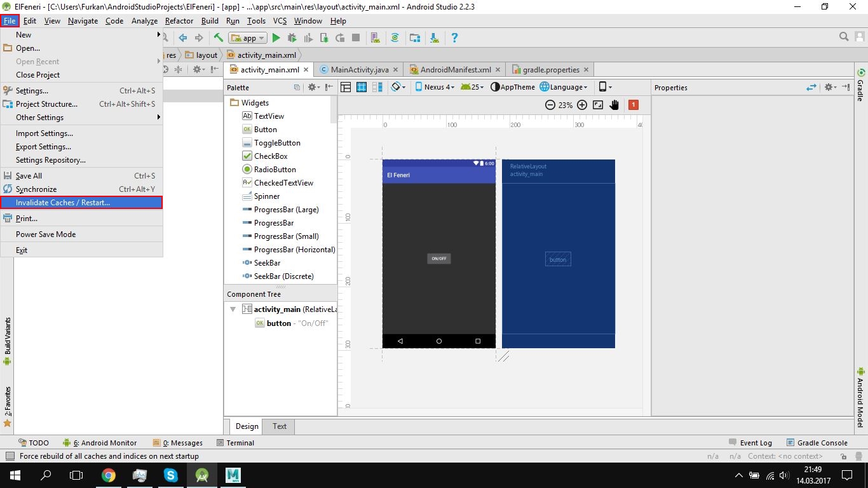Image resolution: width=868 pixels, height=488 pixels.
Task: Click Invalidate Caches / Restart menu entry
Action: (x=81, y=203)
